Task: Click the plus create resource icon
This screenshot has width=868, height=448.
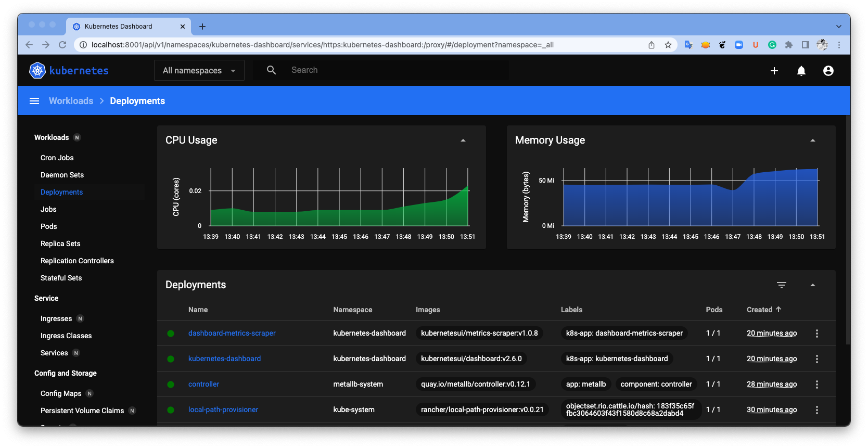Action: click(774, 71)
